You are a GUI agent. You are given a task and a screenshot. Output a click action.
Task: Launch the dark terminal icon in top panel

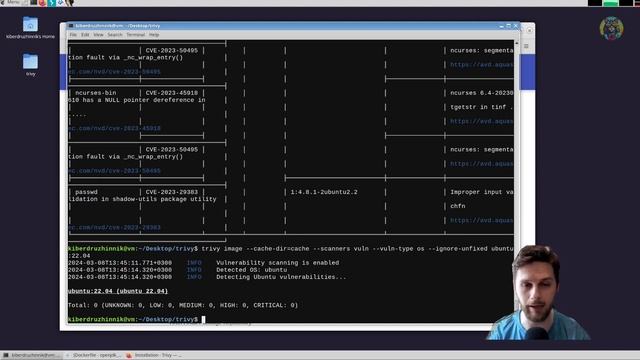(x=33, y=2)
